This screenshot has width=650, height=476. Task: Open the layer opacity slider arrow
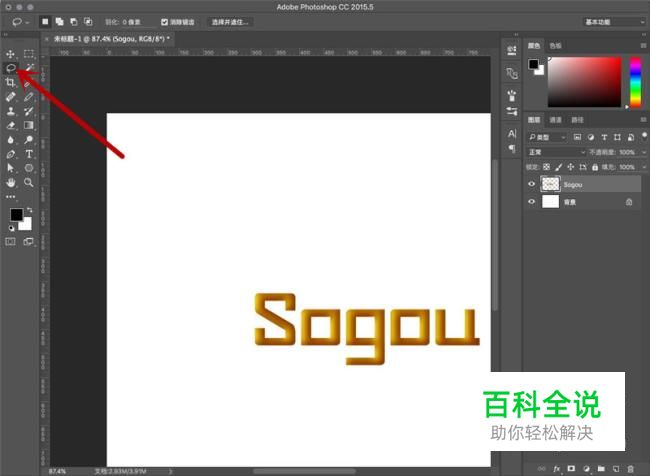[644, 152]
